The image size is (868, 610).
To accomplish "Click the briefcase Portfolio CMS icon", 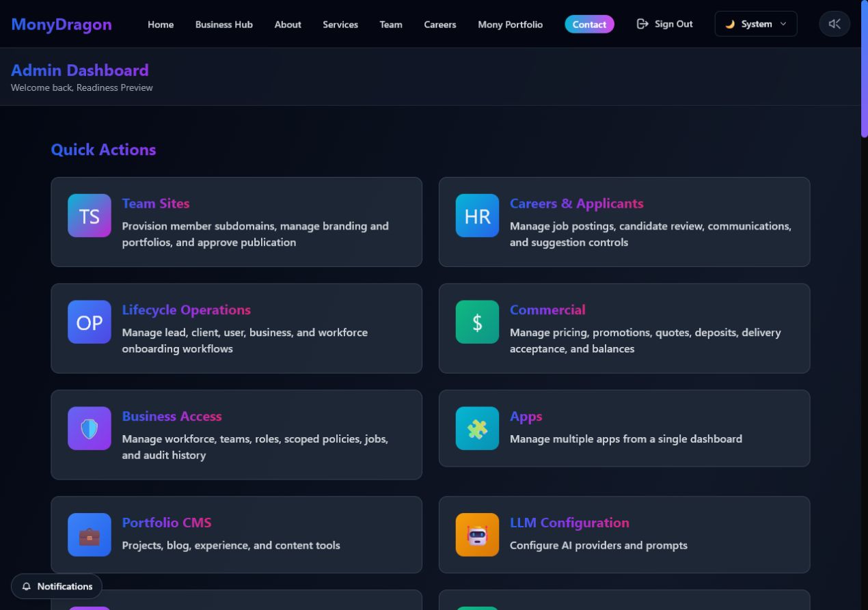I will coord(90,536).
